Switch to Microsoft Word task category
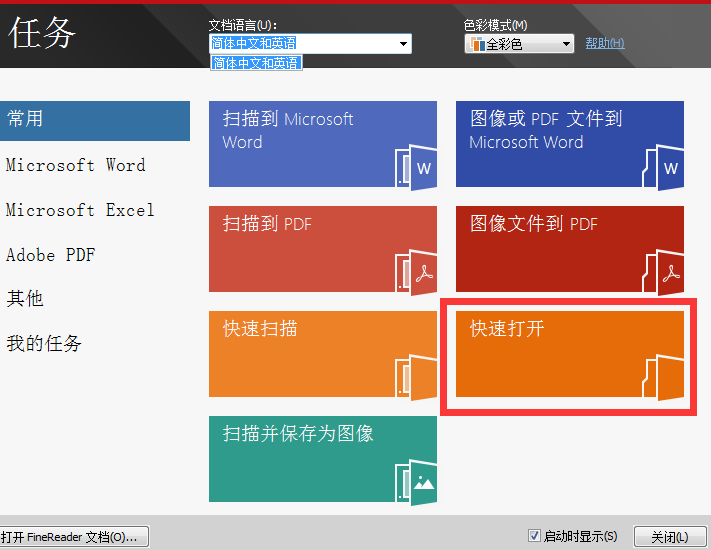This screenshot has height=550, width=711. [x=76, y=165]
